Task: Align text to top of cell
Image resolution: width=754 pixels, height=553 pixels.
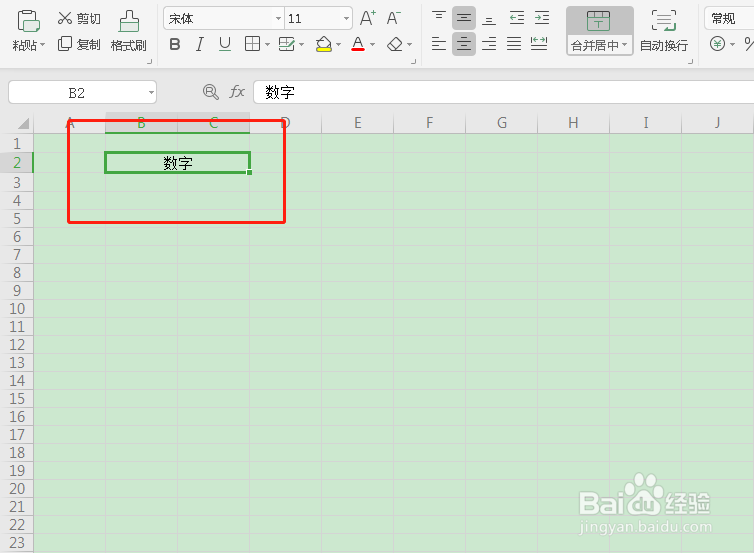Action: pos(439,18)
